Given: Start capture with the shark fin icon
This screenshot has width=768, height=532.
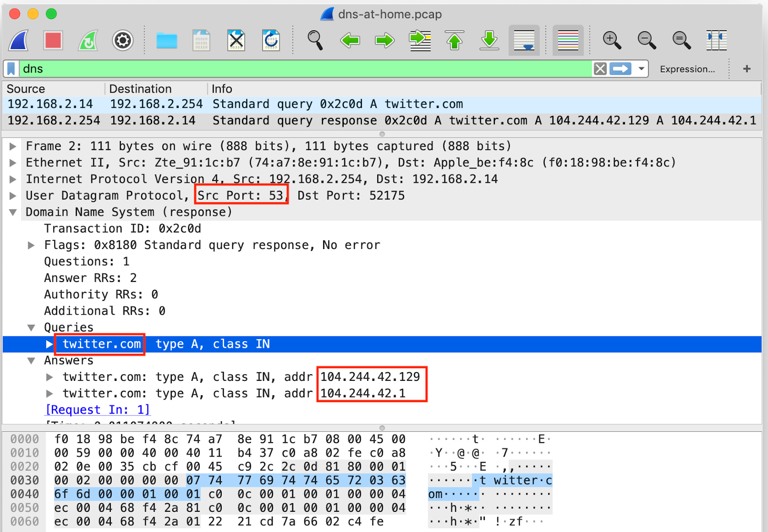Looking at the screenshot, I should [x=19, y=40].
